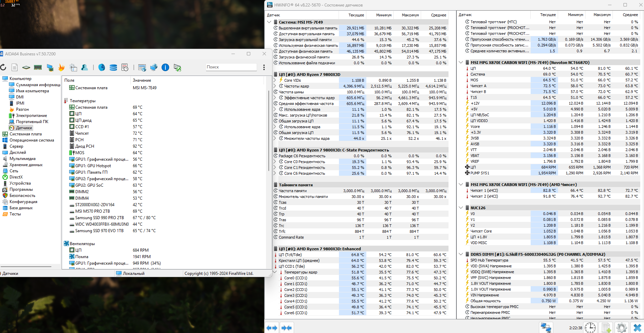644x333 pixels.
Task: Collapse the Nuvoton NCT6687D sensor group
Action: (461, 63)
